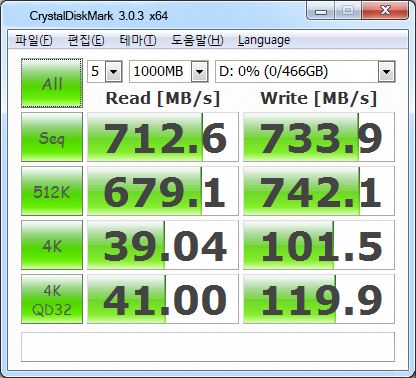Select the 512K write value 742.1
This screenshot has width=416, height=378.
click(x=319, y=191)
